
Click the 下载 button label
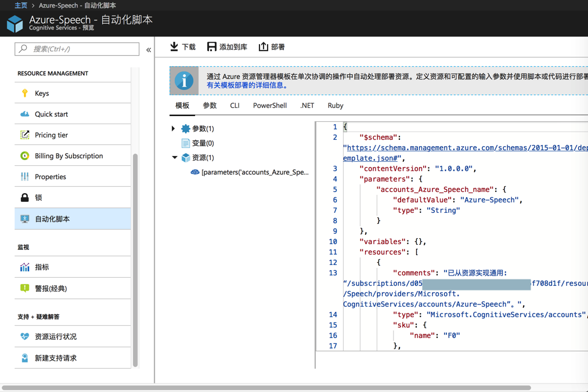(189, 47)
